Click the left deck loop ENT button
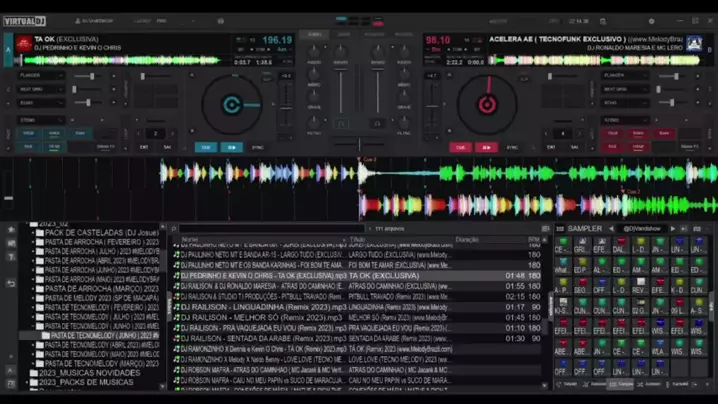The image size is (718, 404). click(x=144, y=147)
